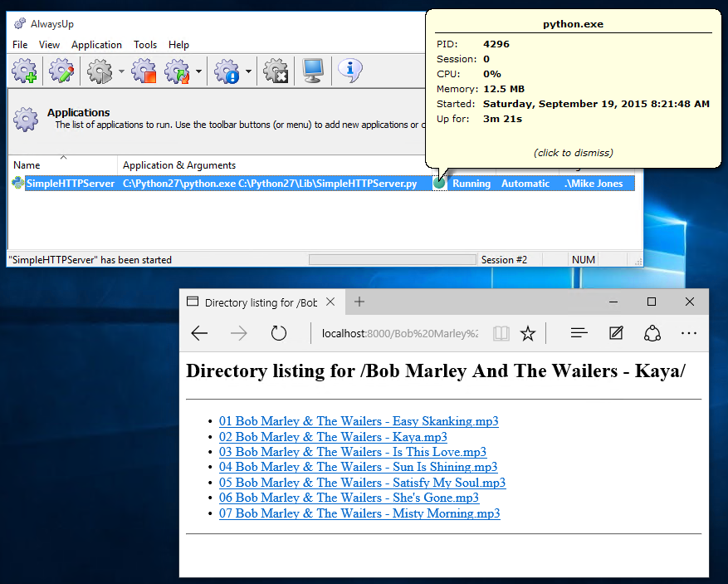Click the Remove Application gear icon
The height and width of the screenshot is (584, 728).
(x=276, y=71)
